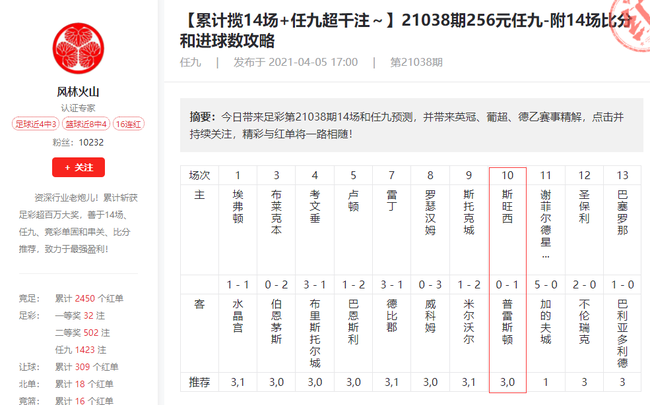650x405 pixels.
Task: Click the 主 home row header
Action: click(199, 195)
